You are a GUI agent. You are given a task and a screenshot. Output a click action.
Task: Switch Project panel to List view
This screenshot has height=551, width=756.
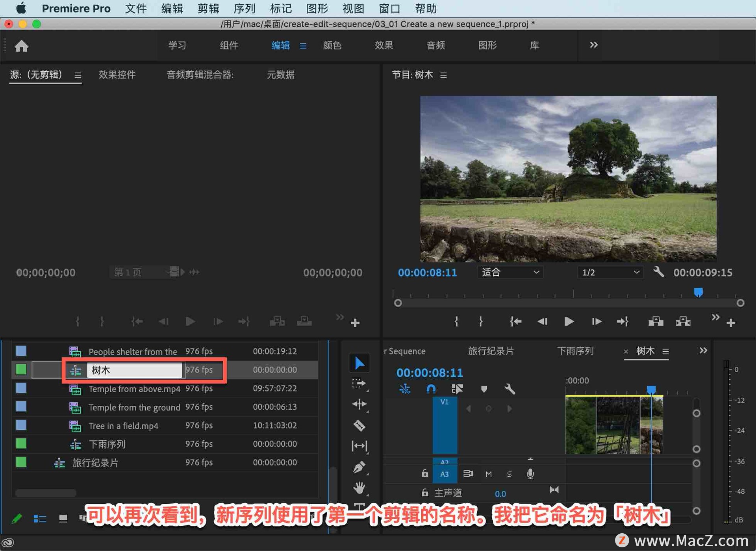[40, 519]
